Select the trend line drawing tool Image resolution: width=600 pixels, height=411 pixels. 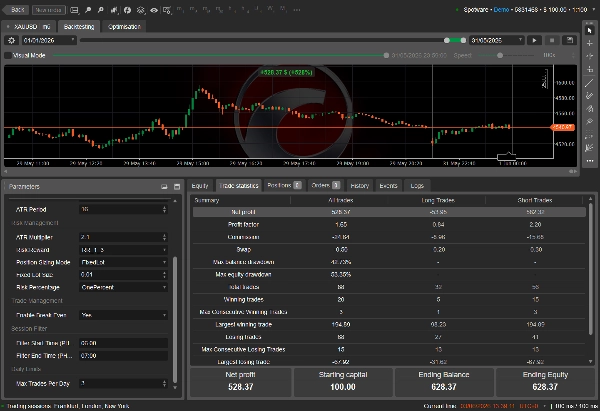click(x=590, y=83)
